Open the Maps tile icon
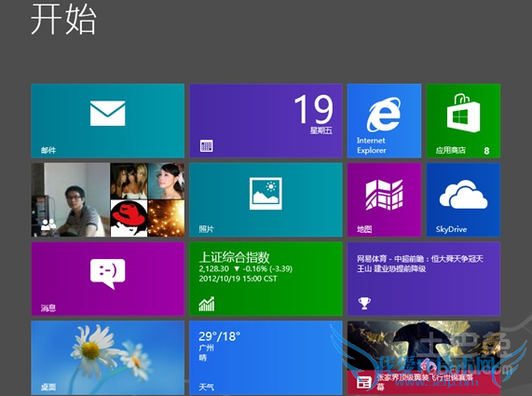This screenshot has width=532, height=396. (384, 195)
